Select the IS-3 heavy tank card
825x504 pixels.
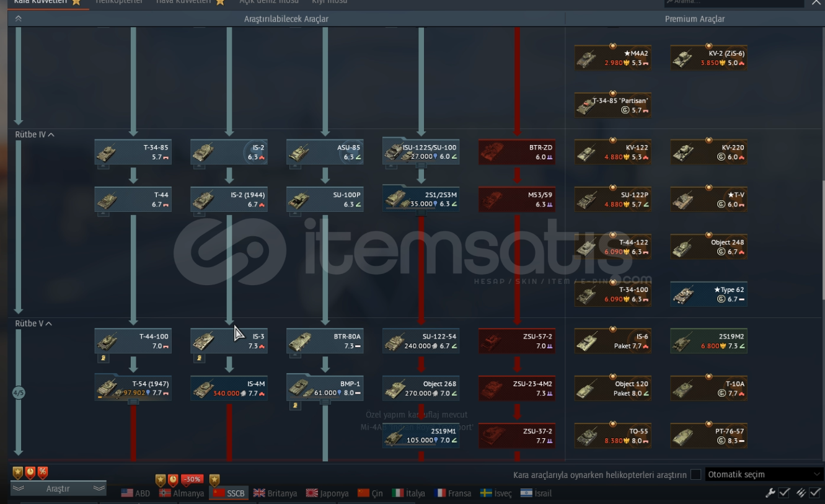tap(229, 341)
